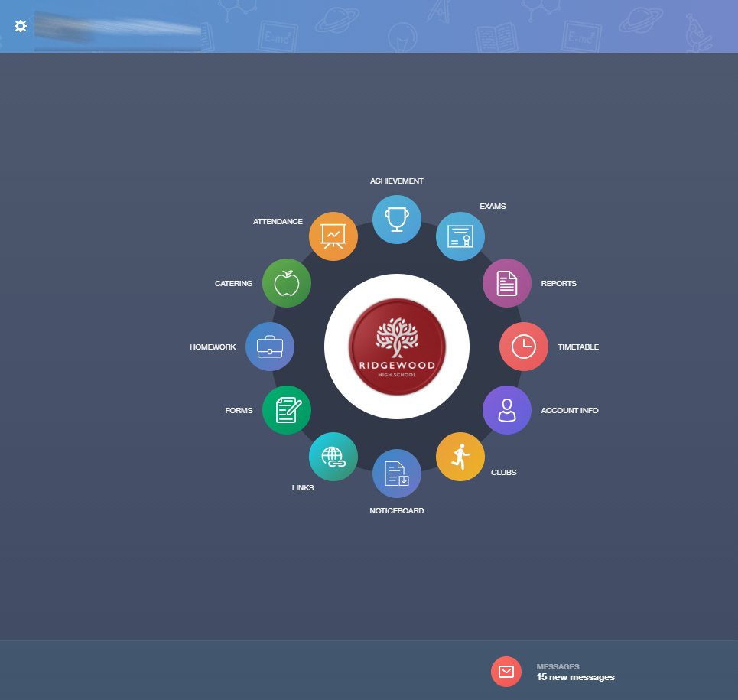Click the CLUBS text label

(x=504, y=472)
